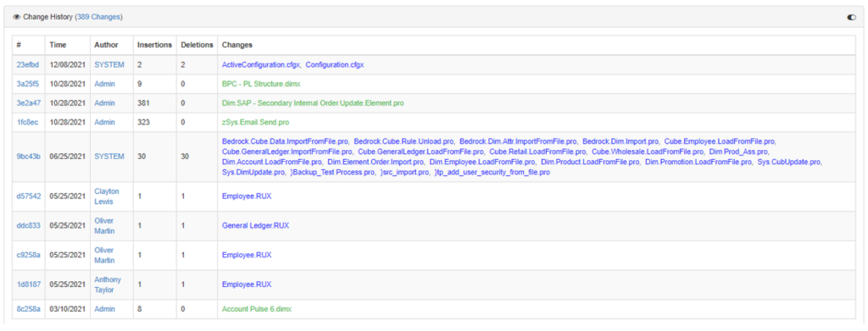Open Dim.Employee.LoadFromFile.pro
The image size is (868, 331).
click(x=482, y=162)
